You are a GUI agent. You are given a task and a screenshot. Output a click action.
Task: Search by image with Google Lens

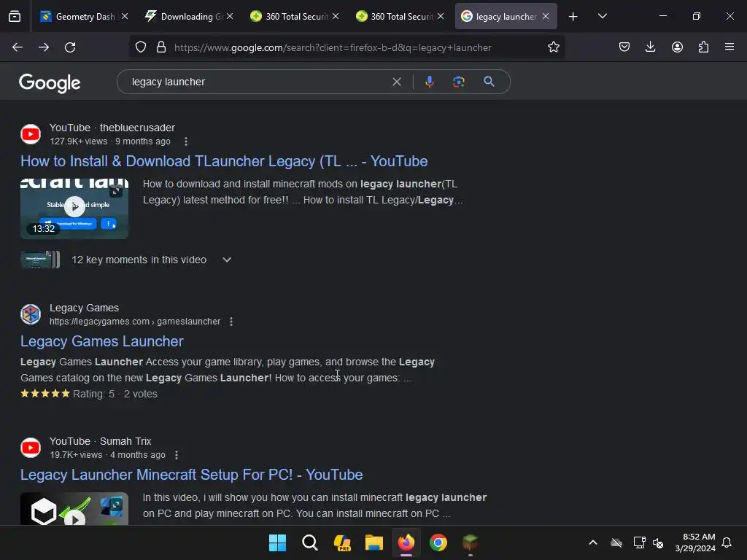(x=459, y=82)
